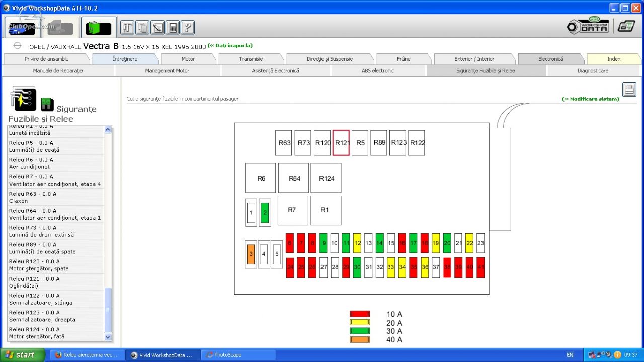Select relay R5 in the diagram
The height and width of the screenshot is (362, 644).
coord(360,143)
